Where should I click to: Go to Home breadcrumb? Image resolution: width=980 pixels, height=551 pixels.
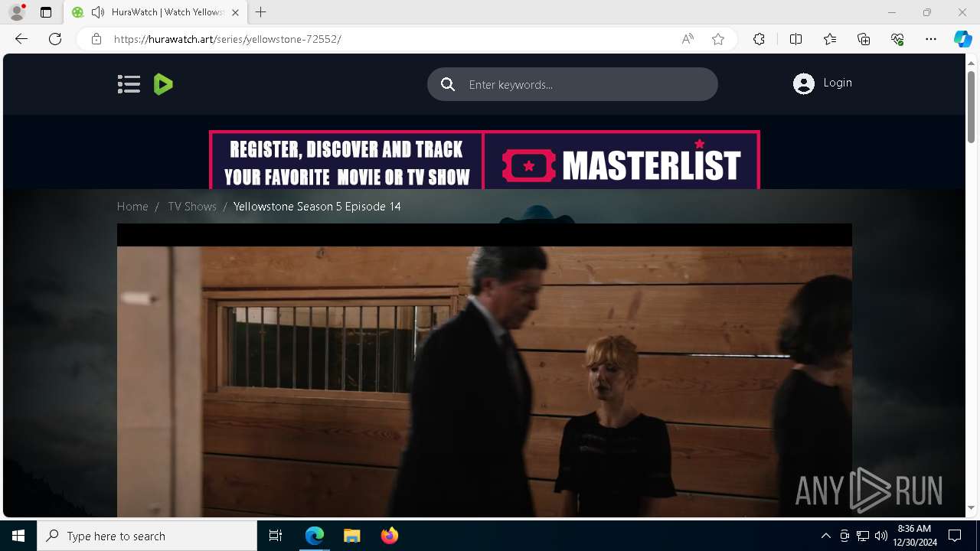(x=132, y=207)
